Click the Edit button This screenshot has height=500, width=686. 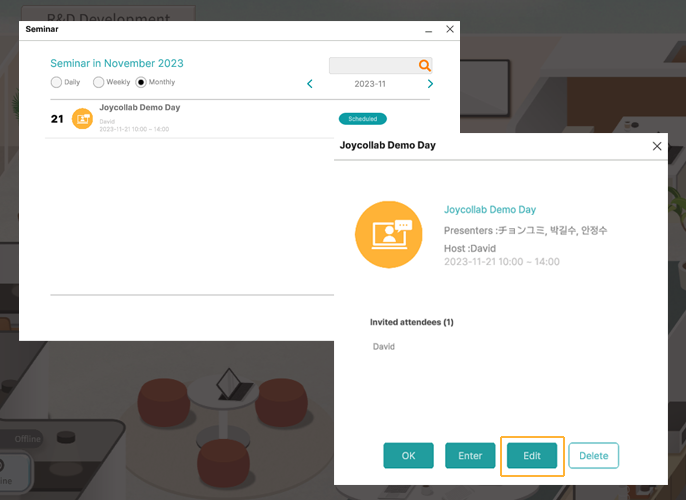tap(532, 455)
